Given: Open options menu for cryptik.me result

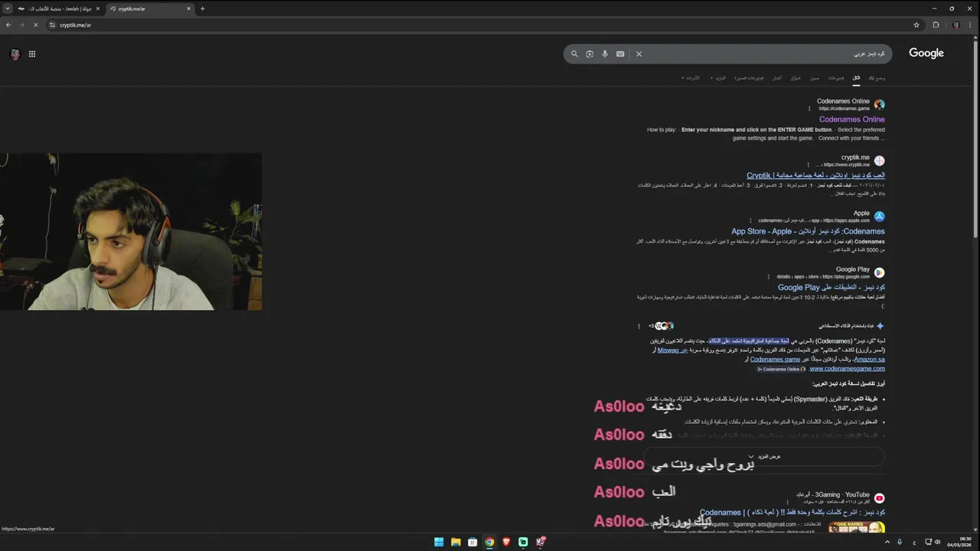Looking at the screenshot, I should point(808,165).
